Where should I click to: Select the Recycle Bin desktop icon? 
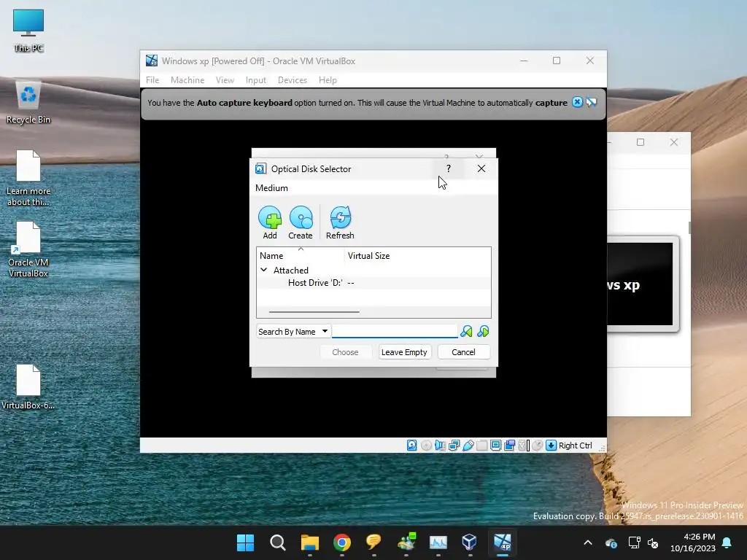click(x=28, y=103)
